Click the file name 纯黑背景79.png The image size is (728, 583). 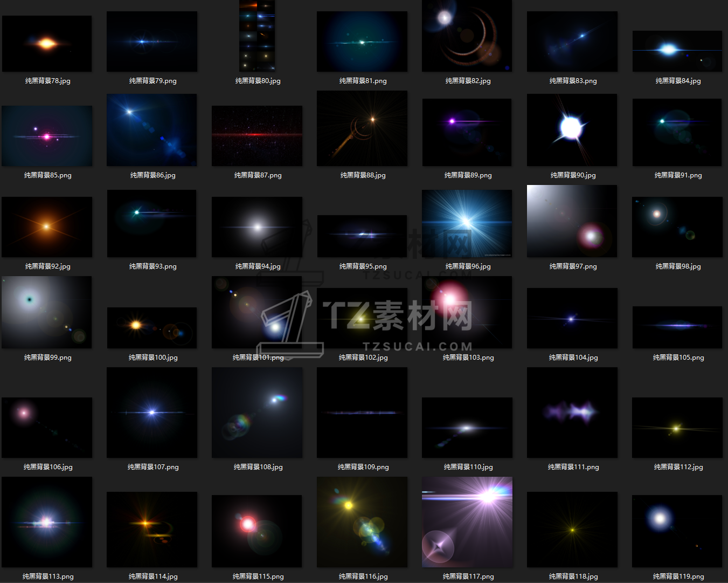(x=153, y=81)
